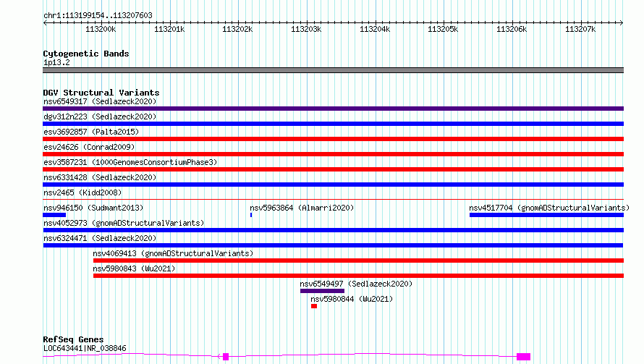Click the nsv5980843 (Wu2021) label text
The height and width of the screenshot is (364, 644).
point(134,268)
